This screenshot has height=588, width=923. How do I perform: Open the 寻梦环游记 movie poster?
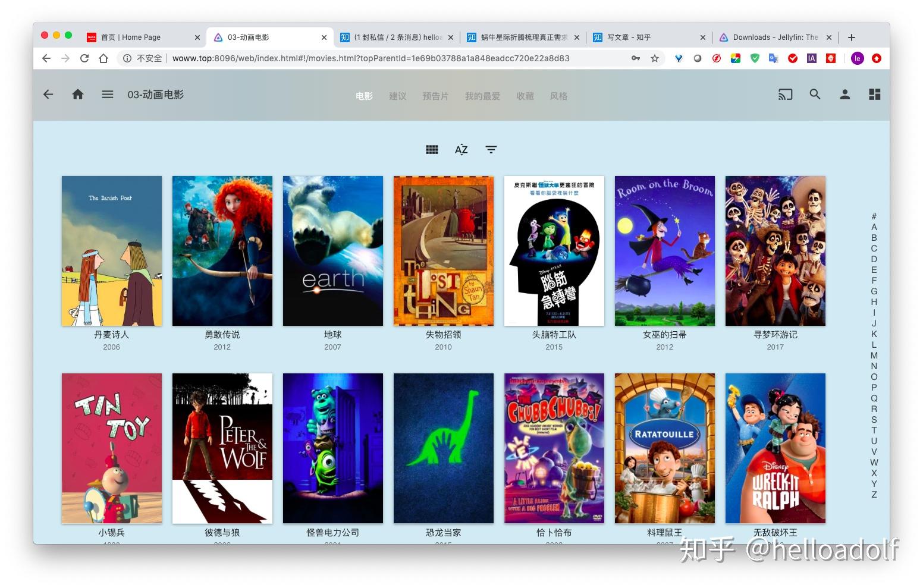(x=776, y=251)
